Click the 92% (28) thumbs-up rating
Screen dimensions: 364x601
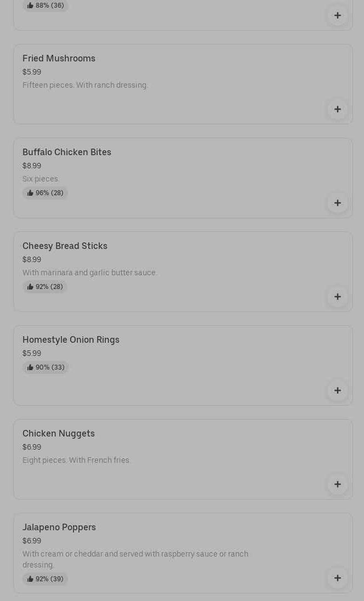pyautogui.click(x=45, y=287)
